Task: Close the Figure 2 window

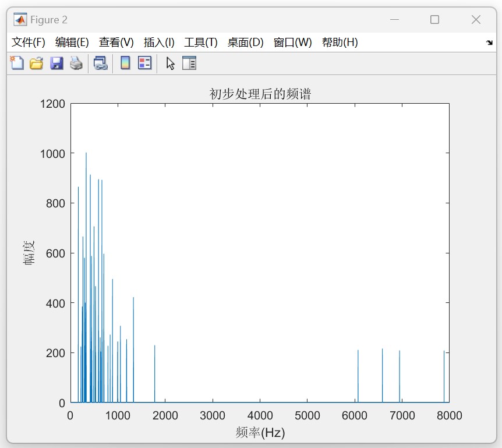Action: [476, 20]
